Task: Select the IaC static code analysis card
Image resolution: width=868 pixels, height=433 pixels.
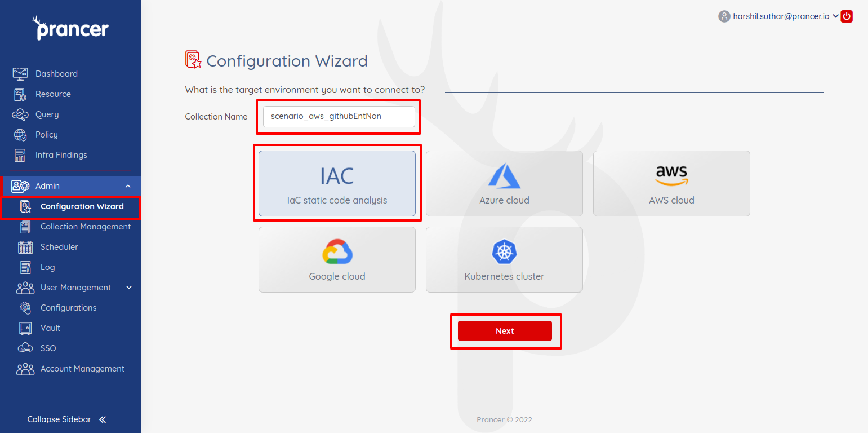Action: (337, 183)
